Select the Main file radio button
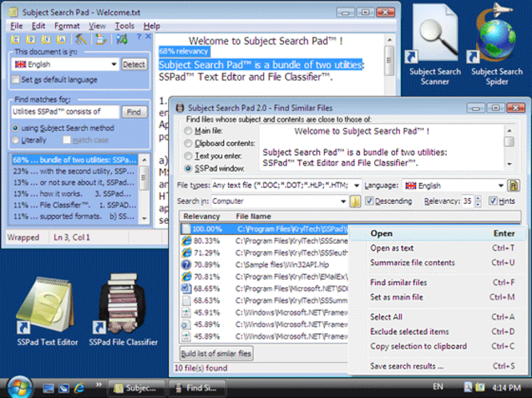532x398 pixels. pyautogui.click(x=188, y=130)
